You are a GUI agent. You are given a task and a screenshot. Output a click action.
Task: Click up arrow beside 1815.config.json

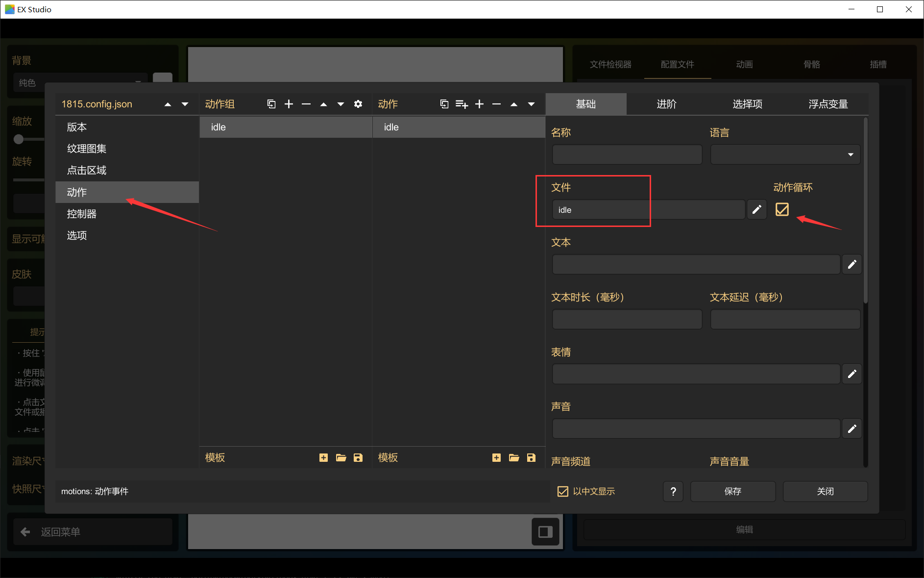pos(168,104)
